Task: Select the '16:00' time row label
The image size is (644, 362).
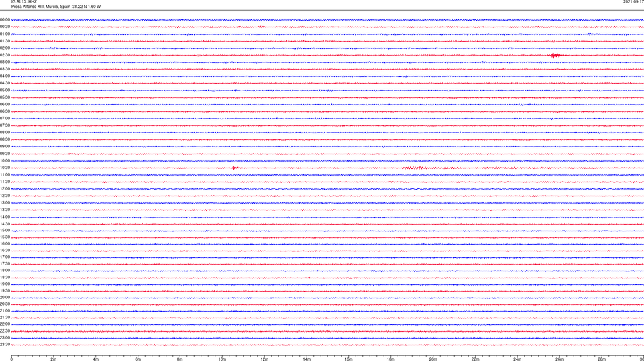Action: click(x=5, y=244)
